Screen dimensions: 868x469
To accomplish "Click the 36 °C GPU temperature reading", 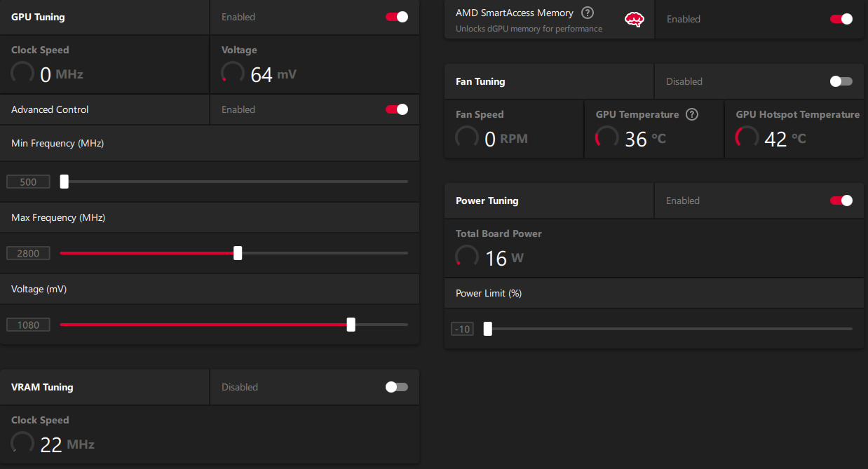I will pyautogui.click(x=645, y=139).
